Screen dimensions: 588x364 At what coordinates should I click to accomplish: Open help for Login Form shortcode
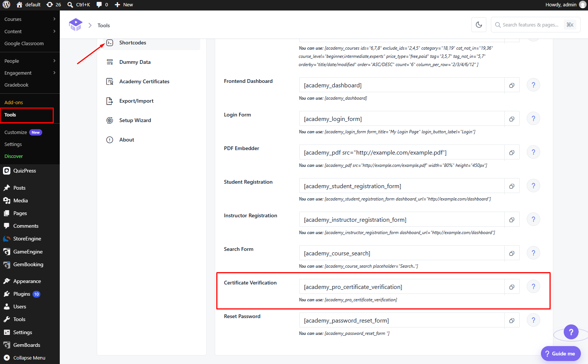533,119
